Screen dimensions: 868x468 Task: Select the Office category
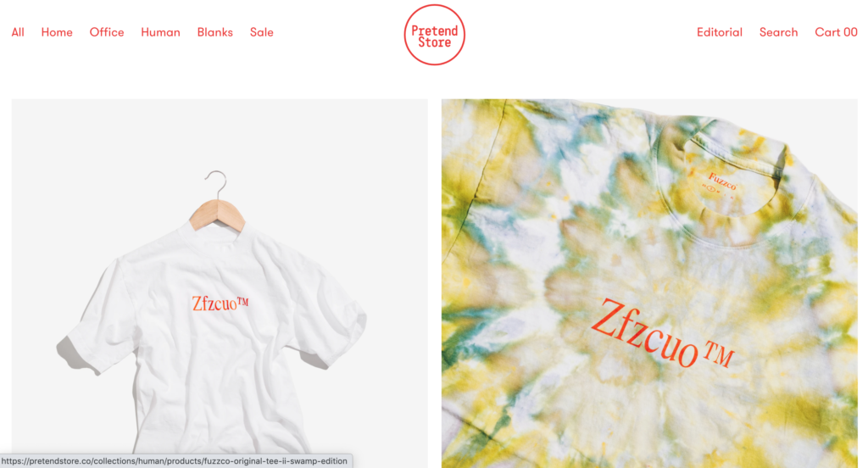107,32
